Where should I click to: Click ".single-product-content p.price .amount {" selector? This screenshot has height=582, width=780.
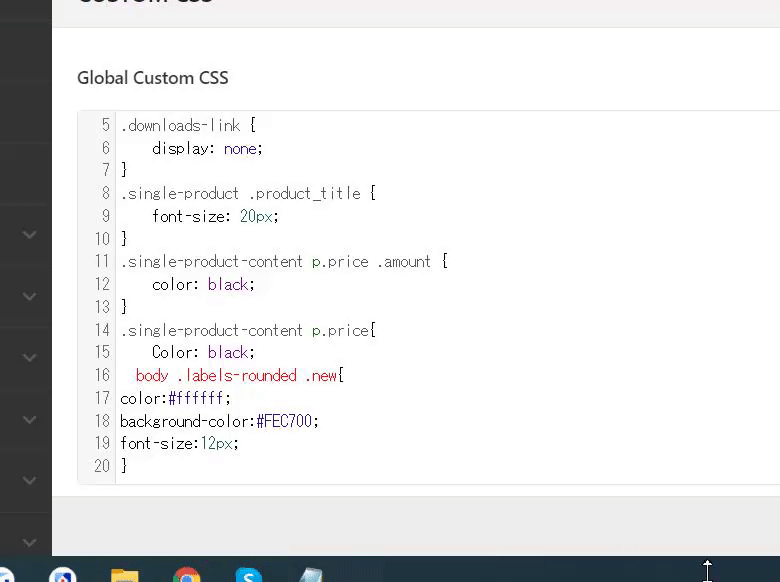tap(284, 262)
